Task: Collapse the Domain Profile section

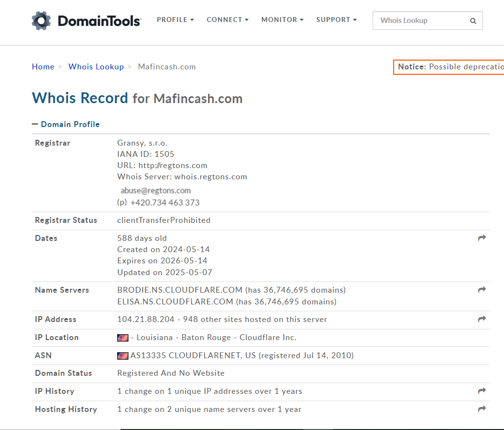Action: tap(66, 124)
